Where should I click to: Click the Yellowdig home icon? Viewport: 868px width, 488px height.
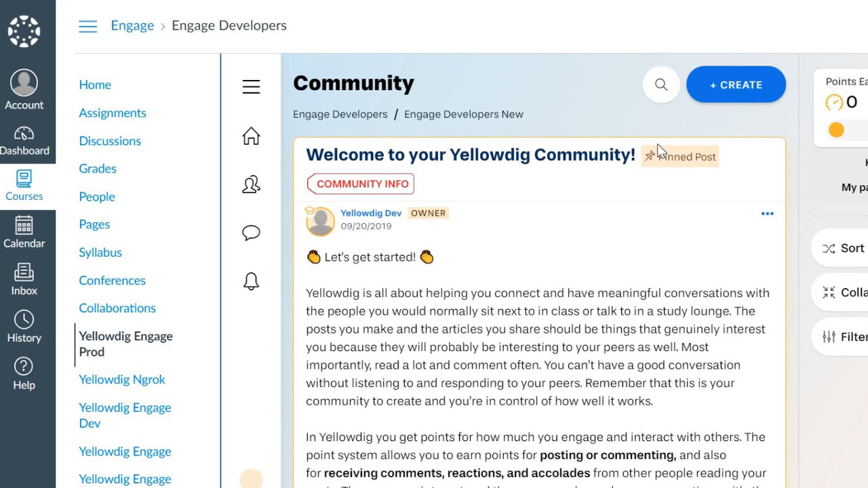coord(251,136)
